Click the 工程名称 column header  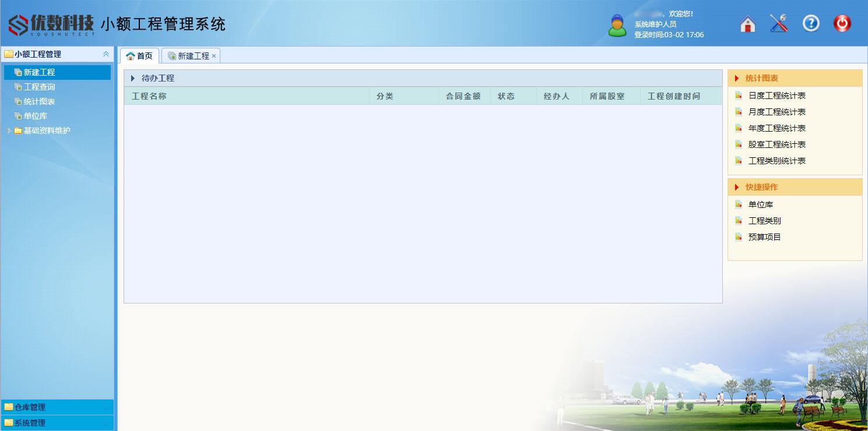(x=149, y=96)
